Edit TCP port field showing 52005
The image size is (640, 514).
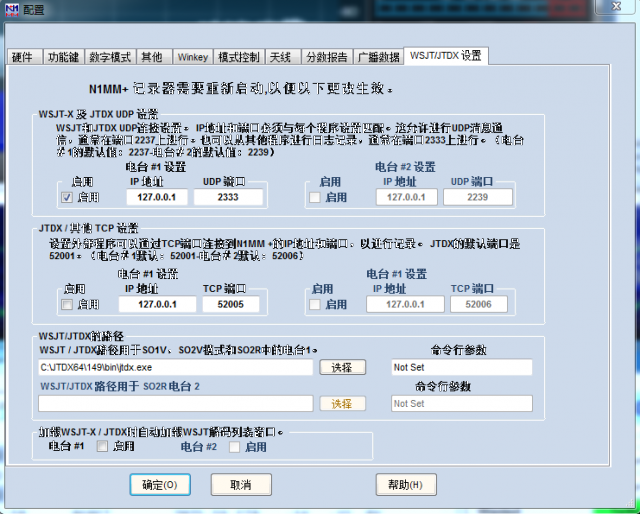coord(231,305)
